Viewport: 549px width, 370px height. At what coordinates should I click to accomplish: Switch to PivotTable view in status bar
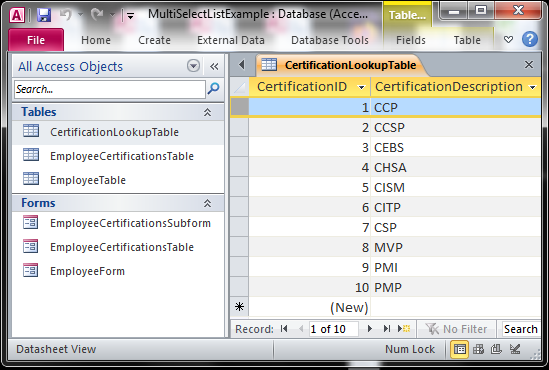tap(478, 349)
